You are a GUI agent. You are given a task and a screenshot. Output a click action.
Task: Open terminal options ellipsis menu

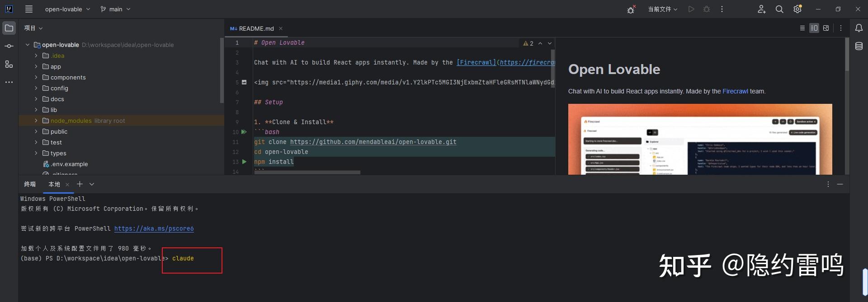point(828,184)
